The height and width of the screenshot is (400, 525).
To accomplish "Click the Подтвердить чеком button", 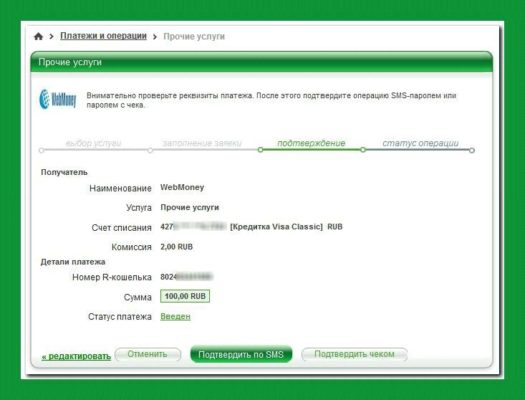I will 355,354.
